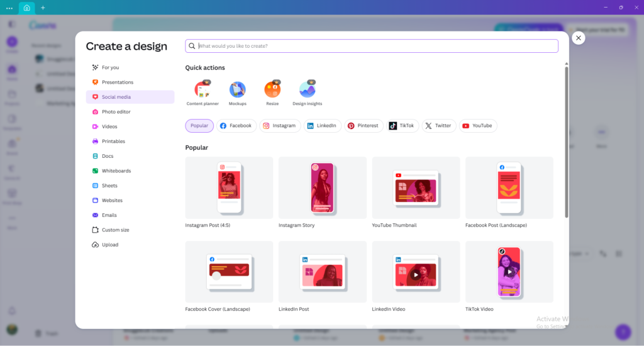This screenshot has height=346, width=644.
Task: Filter by Instagram platform
Action: [280, 126]
